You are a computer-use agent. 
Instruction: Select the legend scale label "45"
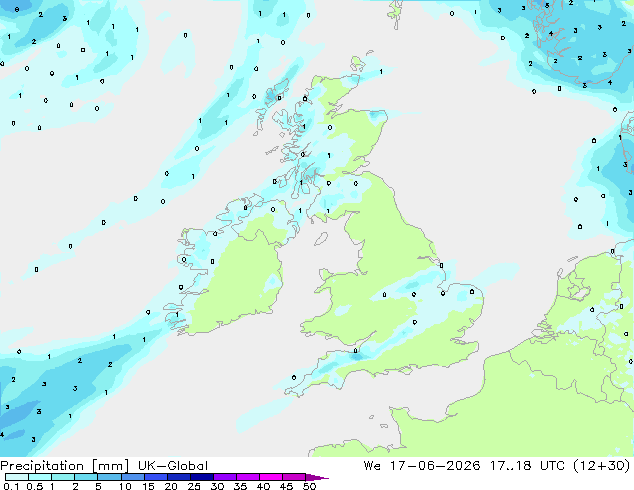(x=286, y=486)
